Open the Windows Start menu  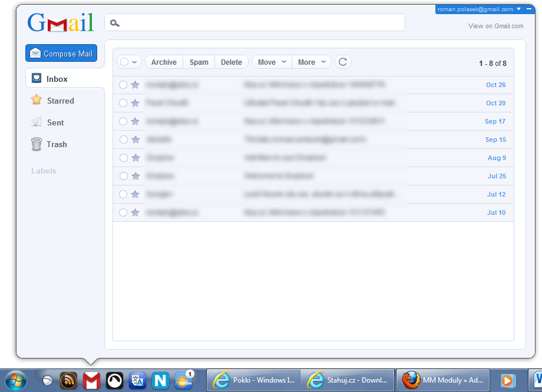[x=15, y=381]
